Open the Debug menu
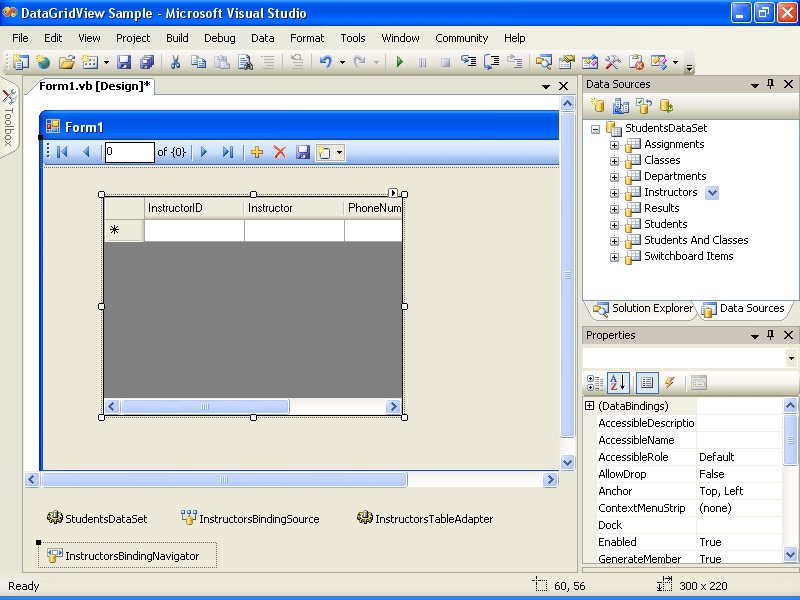This screenshot has width=800, height=600. coord(220,38)
